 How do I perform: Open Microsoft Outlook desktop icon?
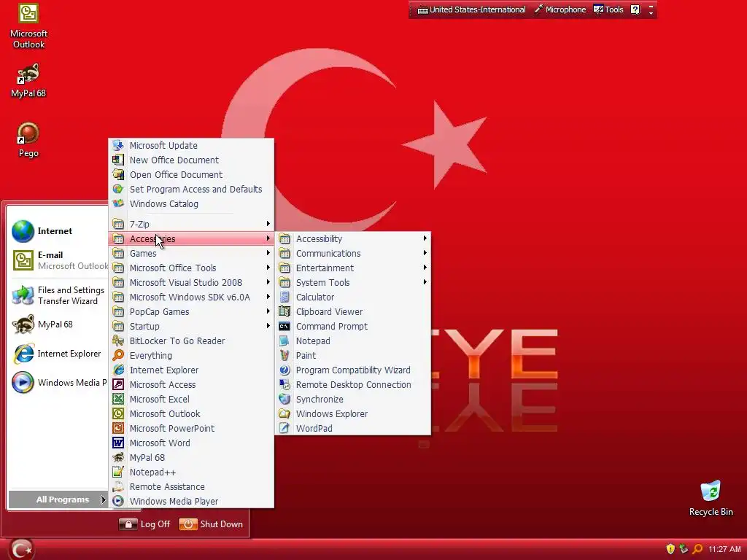[28, 26]
